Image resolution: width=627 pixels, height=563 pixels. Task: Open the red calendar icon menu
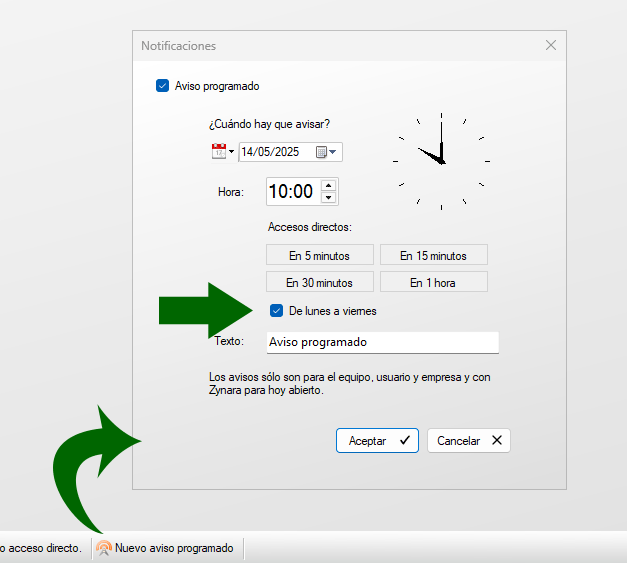[x=219, y=152]
